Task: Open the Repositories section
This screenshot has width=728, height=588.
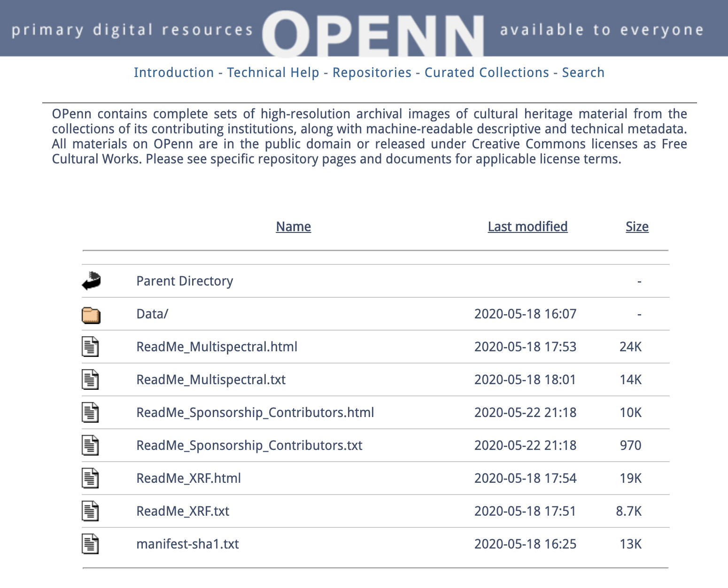Action: click(372, 73)
